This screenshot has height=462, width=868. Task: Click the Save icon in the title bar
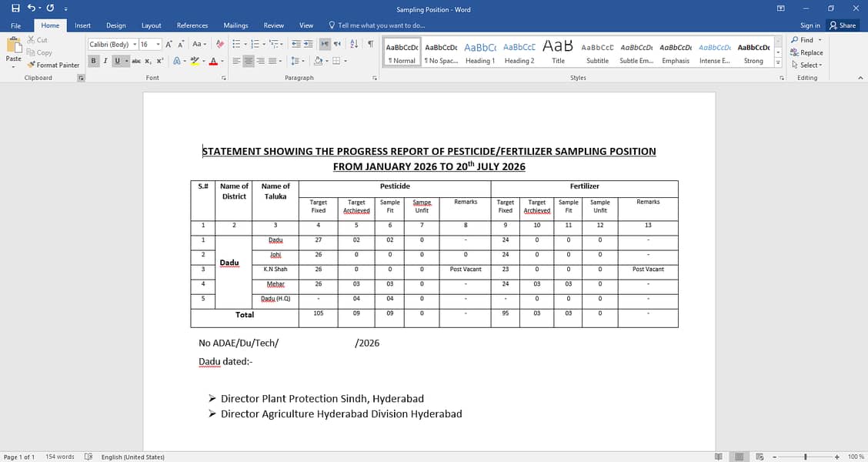(15, 8)
